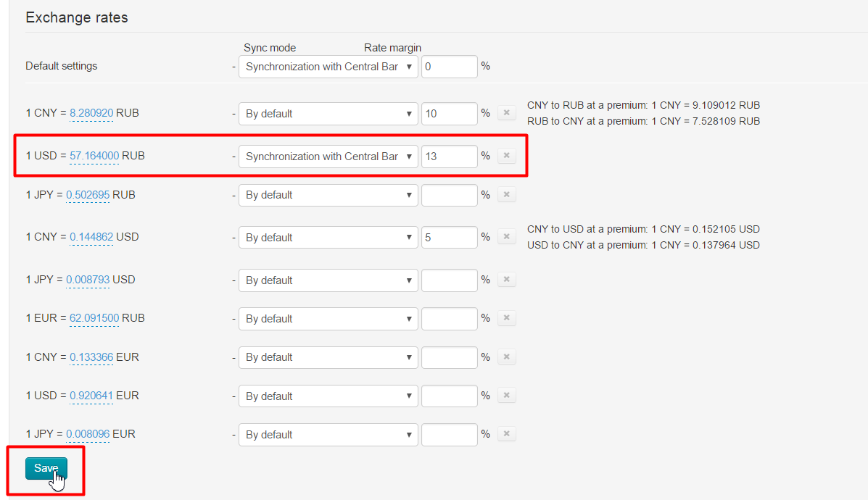Remove the 1 JPY to EUR rate row
868x500 pixels.
507,433
